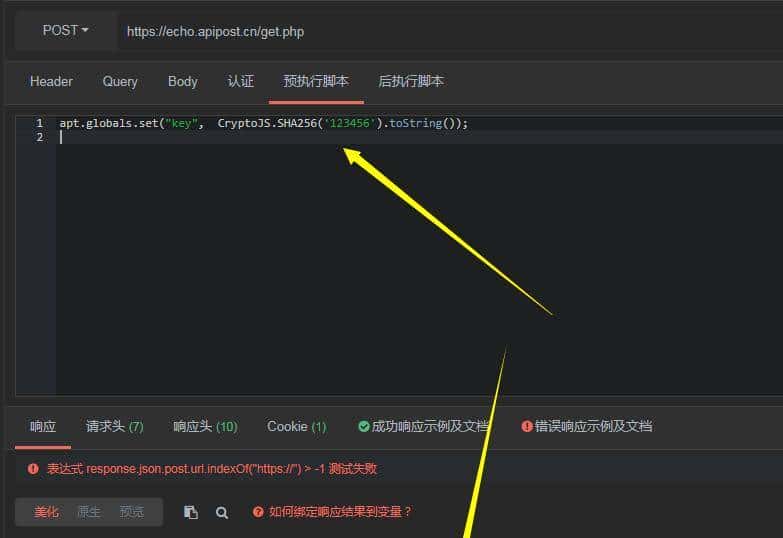Select the 预览 view mode
The height and width of the screenshot is (538, 783).
click(132, 512)
